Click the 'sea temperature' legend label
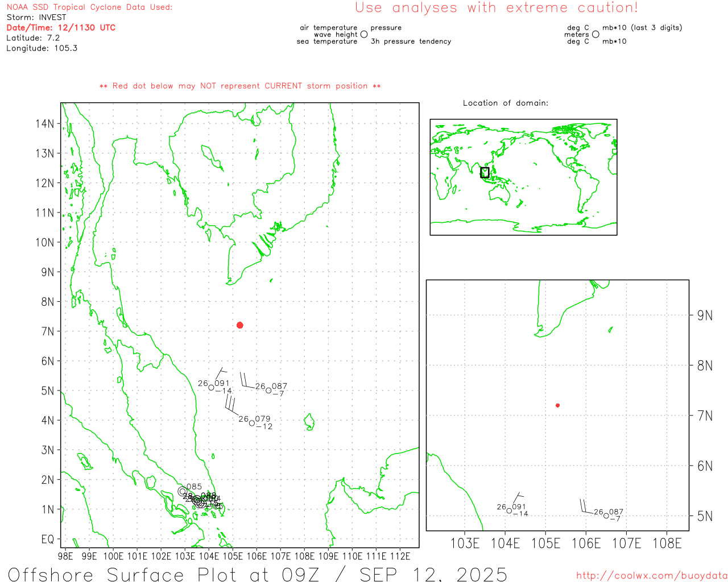 click(327, 41)
